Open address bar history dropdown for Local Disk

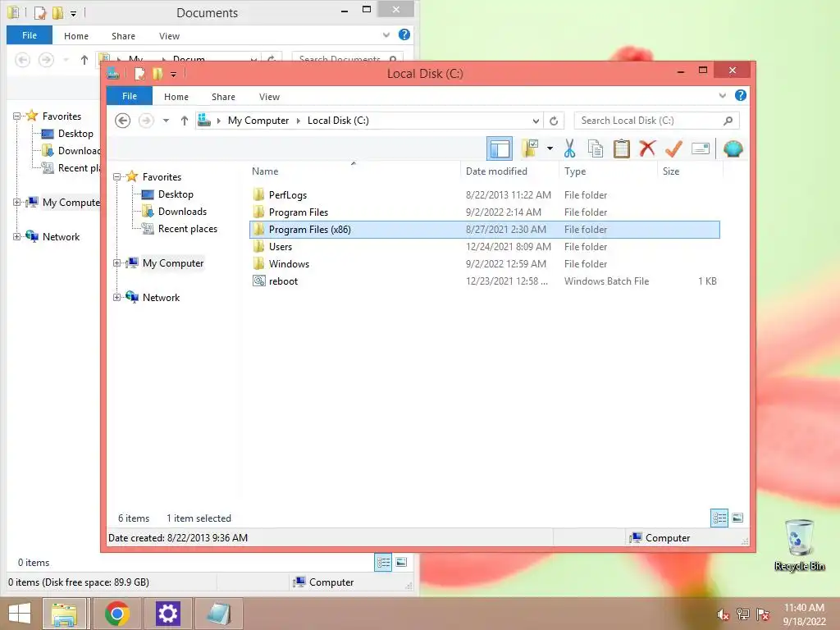point(535,121)
